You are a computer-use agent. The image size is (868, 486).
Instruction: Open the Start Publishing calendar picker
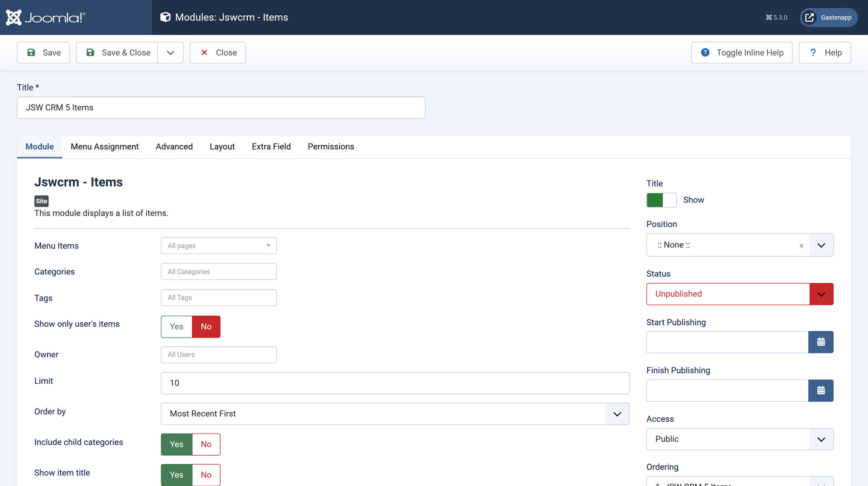click(x=821, y=342)
